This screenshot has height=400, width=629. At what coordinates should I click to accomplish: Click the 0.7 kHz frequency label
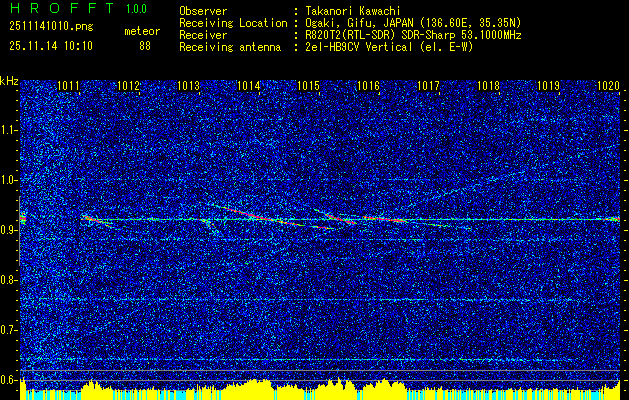coord(9,330)
